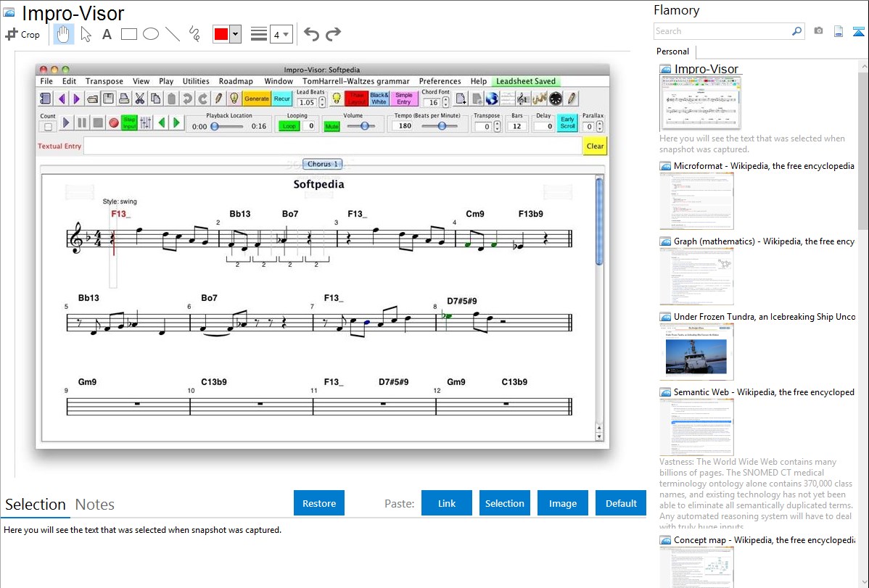The width and height of the screenshot is (869, 588).
Task: Toggle the Recur button
Action: tap(282, 99)
